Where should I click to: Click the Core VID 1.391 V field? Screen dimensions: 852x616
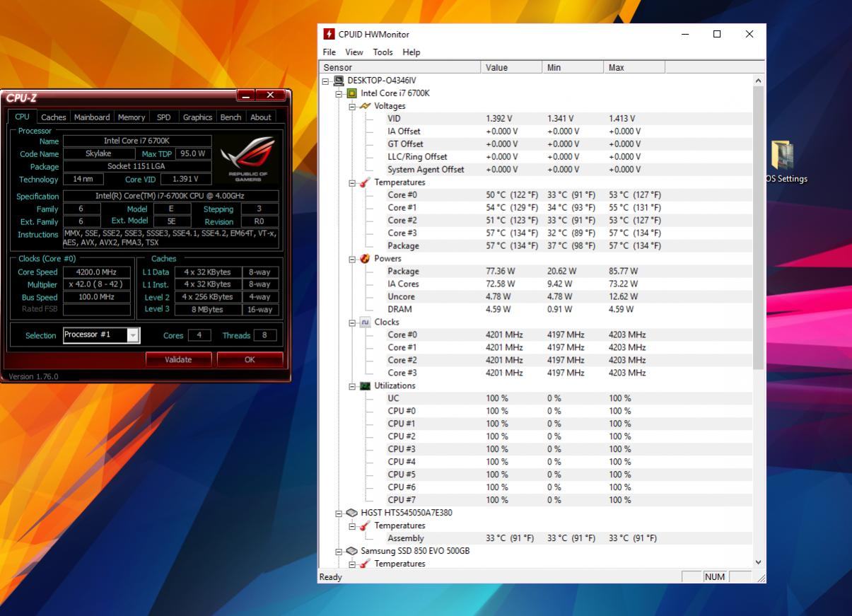186,180
